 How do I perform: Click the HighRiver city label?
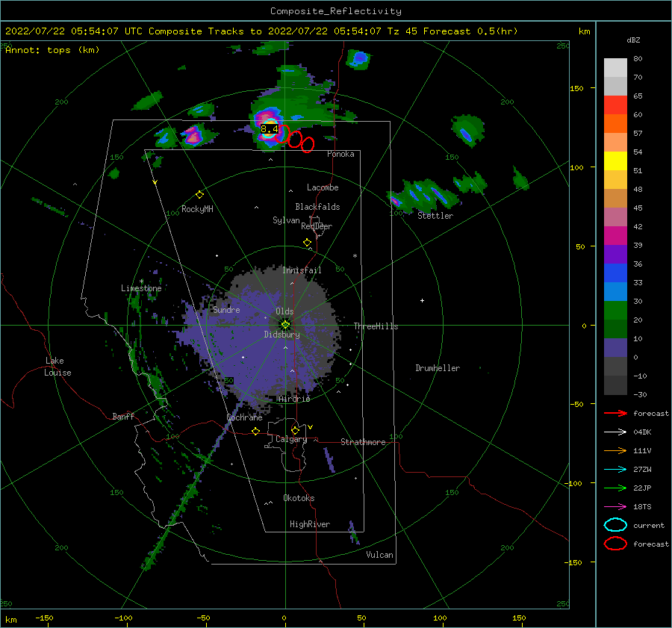[310, 524]
